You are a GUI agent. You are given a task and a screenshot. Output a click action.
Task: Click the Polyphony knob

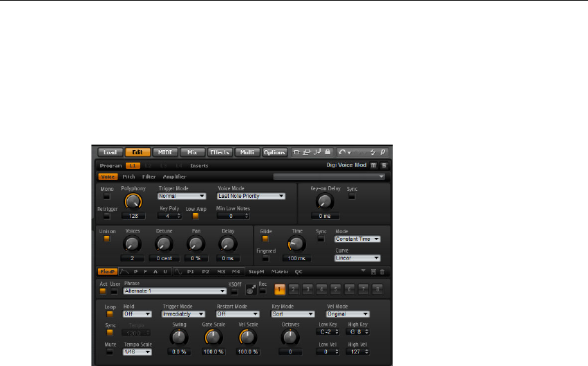[x=133, y=201]
